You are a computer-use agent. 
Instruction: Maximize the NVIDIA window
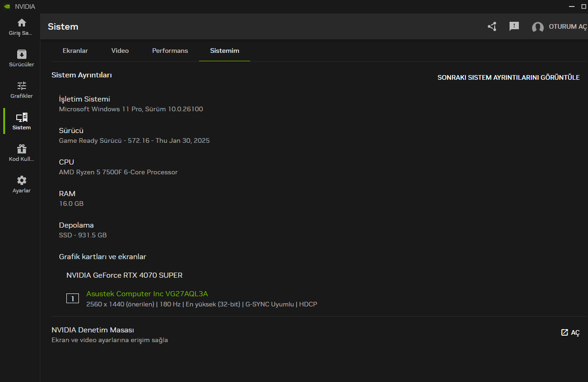click(583, 6)
